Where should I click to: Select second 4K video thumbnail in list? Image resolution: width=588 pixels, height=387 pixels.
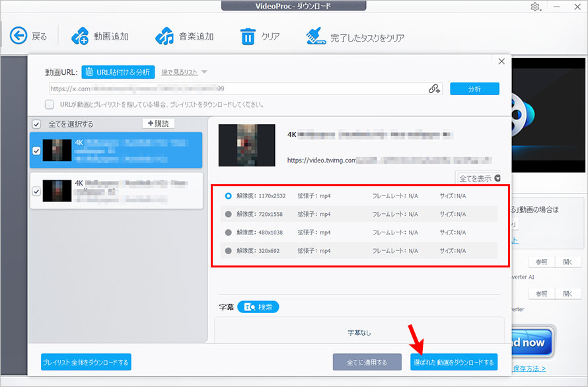point(57,191)
